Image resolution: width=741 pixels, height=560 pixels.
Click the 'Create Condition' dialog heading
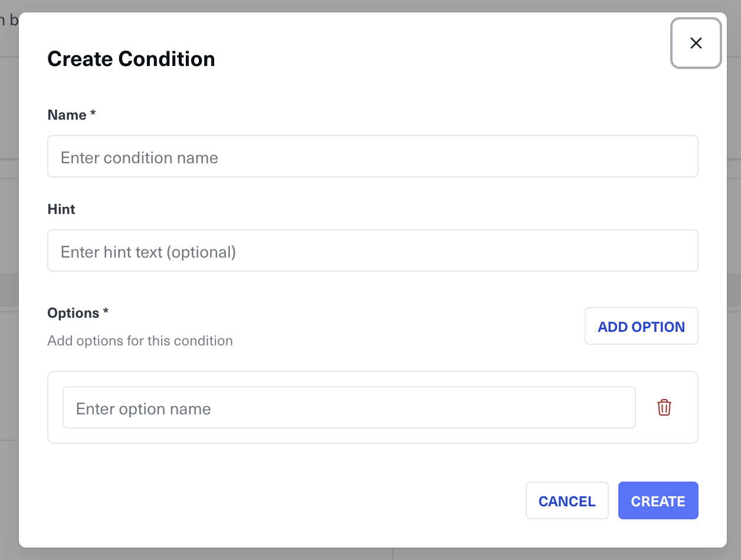tap(131, 59)
